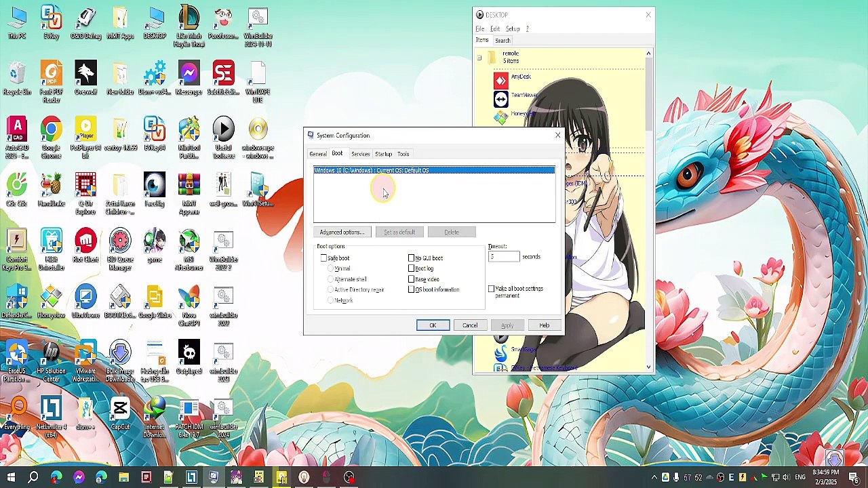This screenshot has height=488, width=868.
Task: Open the Windows Start menu
Action: [11, 478]
